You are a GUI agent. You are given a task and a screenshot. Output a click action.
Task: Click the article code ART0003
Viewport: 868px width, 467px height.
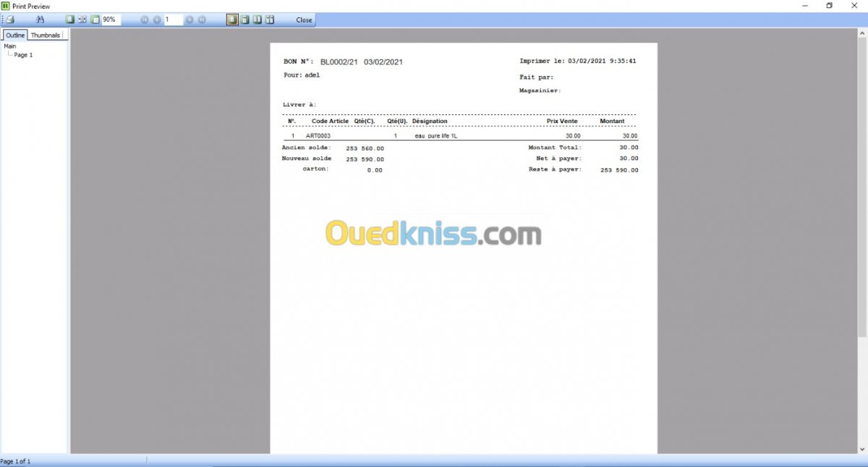click(318, 136)
